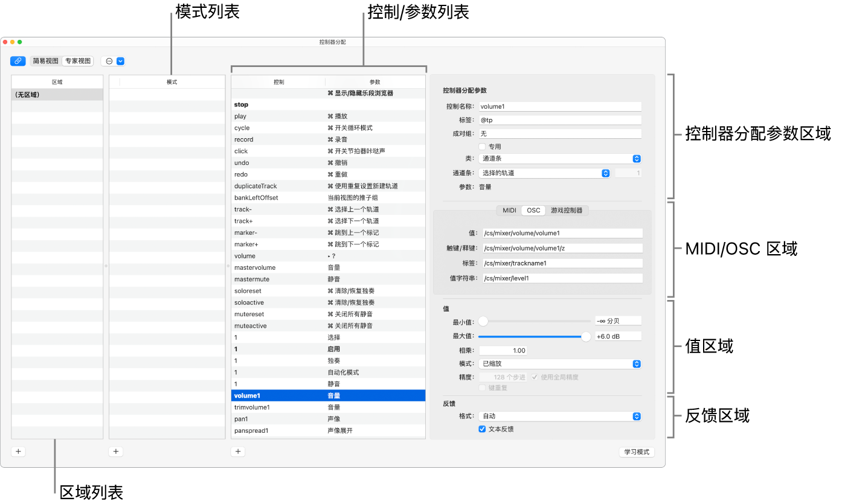The height and width of the screenshot is (504, 842).
Task: Click the blue chevron beside ellipsis menu
Action: click(120, 61)
